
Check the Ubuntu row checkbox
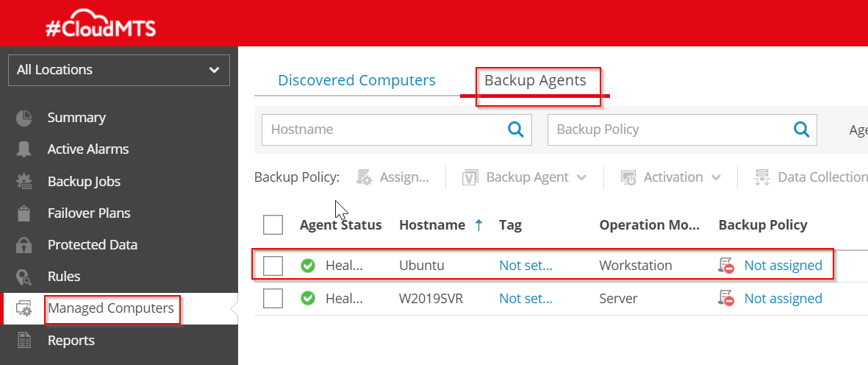273,266
